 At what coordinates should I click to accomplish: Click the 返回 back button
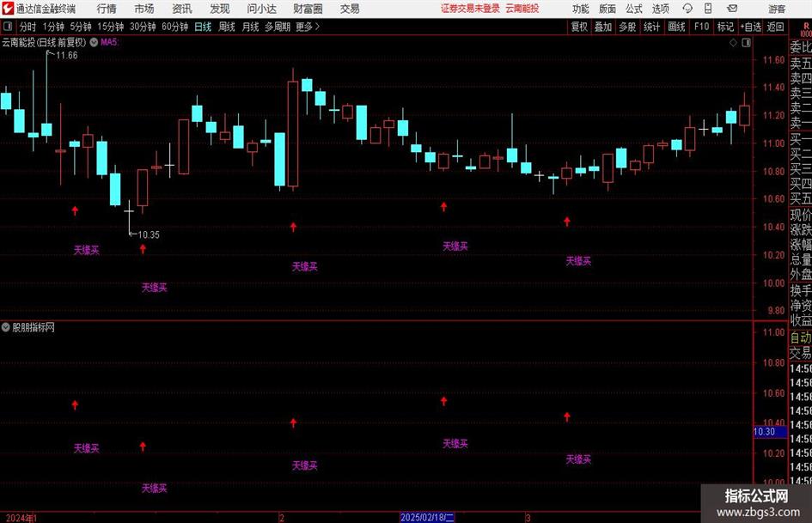775,27
